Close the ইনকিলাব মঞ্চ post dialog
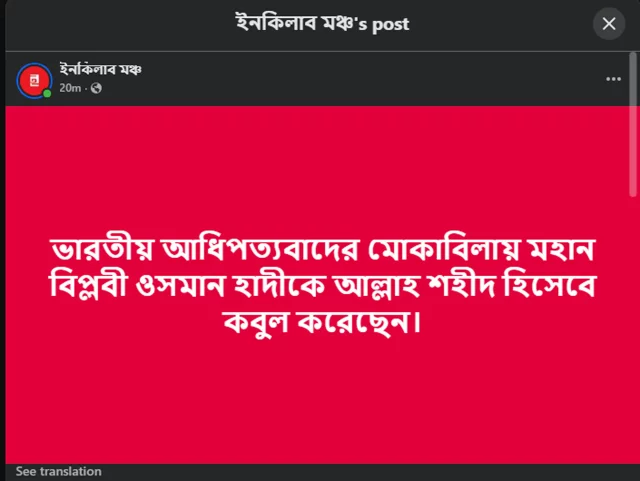The width and height of the screenshot is (640, 481). tap(609, 24)
